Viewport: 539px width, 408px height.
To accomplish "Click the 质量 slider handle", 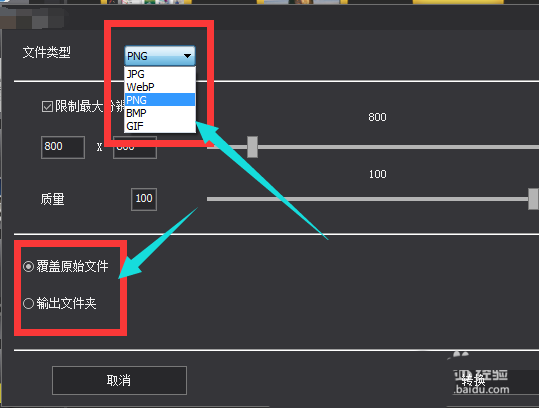I will pyautogui.click(x=533, y=199).
